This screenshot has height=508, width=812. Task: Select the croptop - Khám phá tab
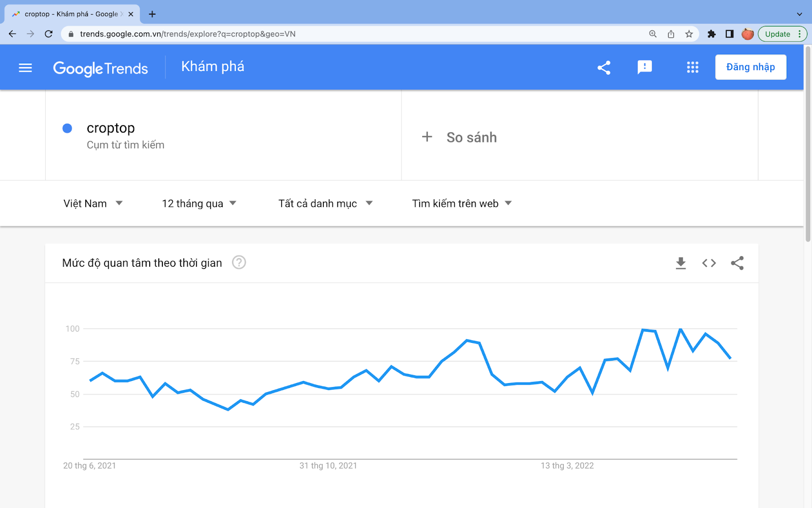tap(71, 14)
